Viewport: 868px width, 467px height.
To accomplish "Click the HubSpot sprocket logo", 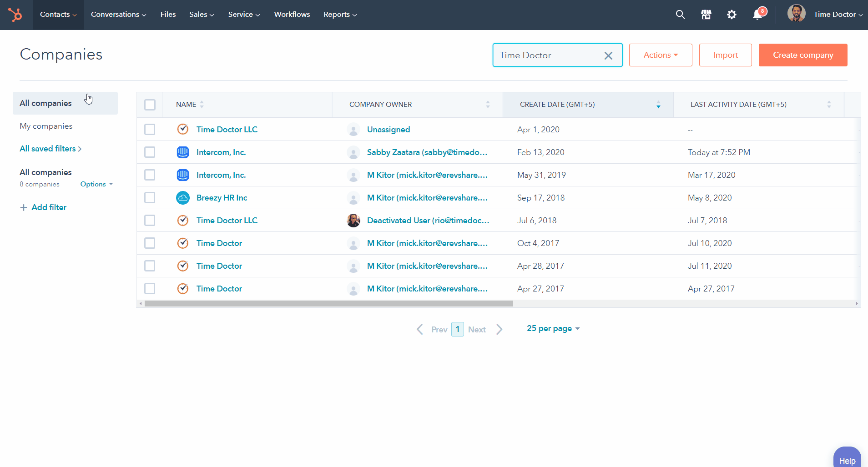I will click(15, 15).
